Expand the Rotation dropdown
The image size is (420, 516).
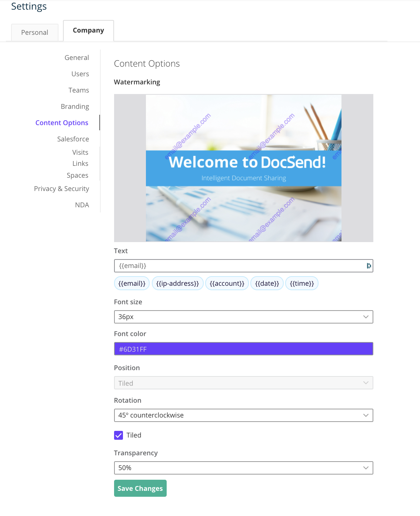243,415
